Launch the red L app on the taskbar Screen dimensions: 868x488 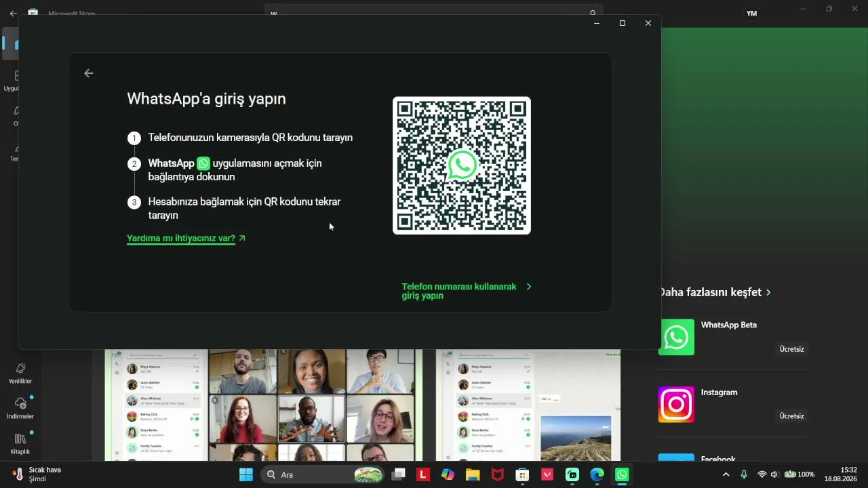[423, 474]
